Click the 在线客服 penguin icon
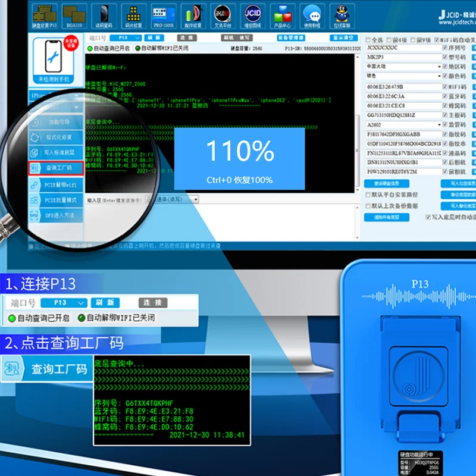476x476 pixels. click(342, 15)
